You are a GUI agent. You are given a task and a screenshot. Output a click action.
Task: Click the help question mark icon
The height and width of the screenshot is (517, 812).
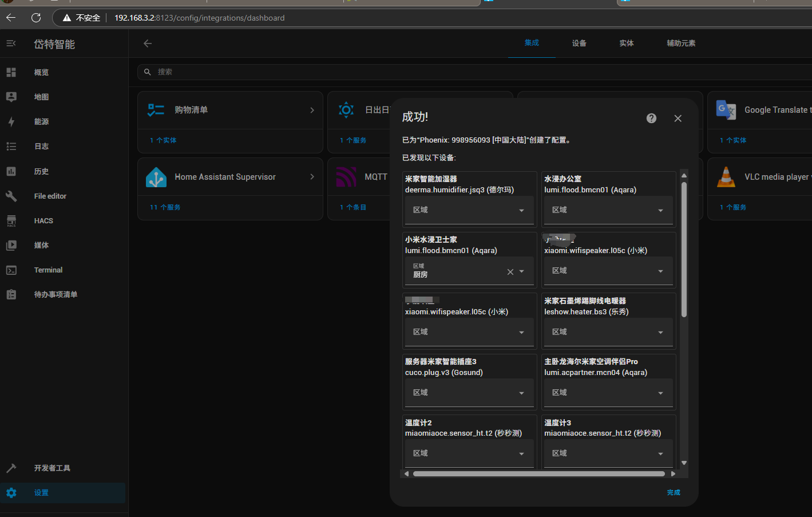(651, 119)
